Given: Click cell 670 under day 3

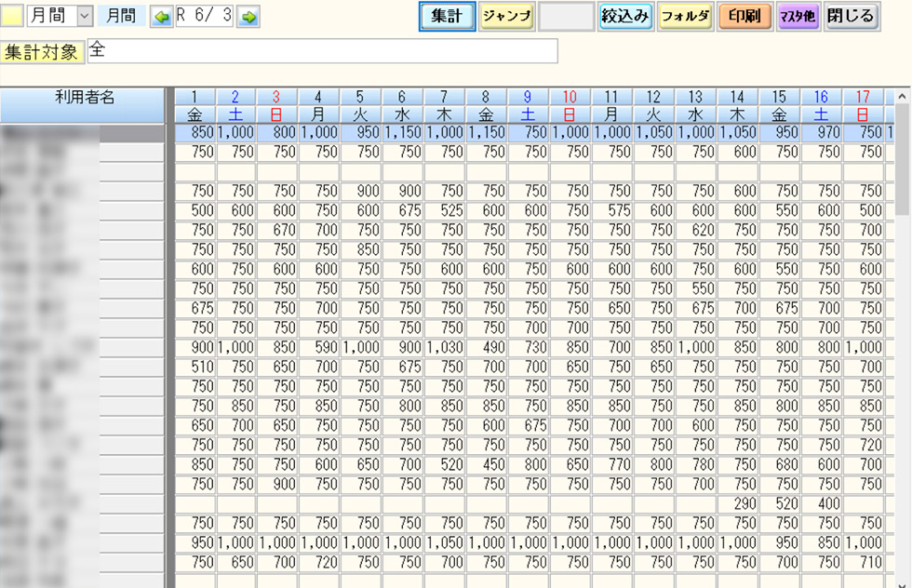Looking at the screenshot, I should click(x=277, y=231).
